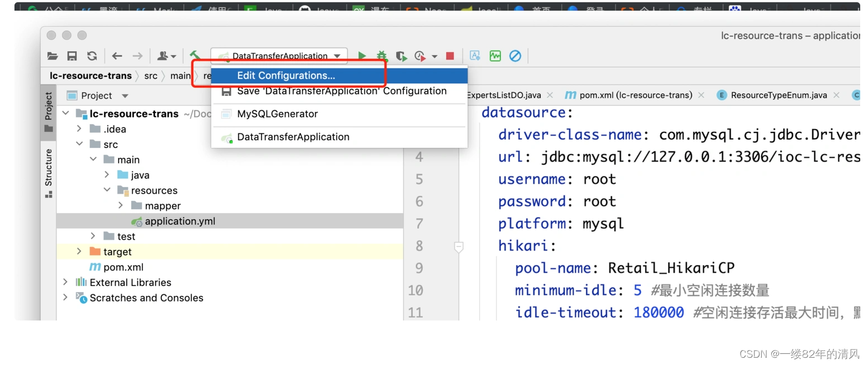Click the value 180000 for idle-timeout
The width and height of the screenshot is (868, 365).
[x=659, y=313]
